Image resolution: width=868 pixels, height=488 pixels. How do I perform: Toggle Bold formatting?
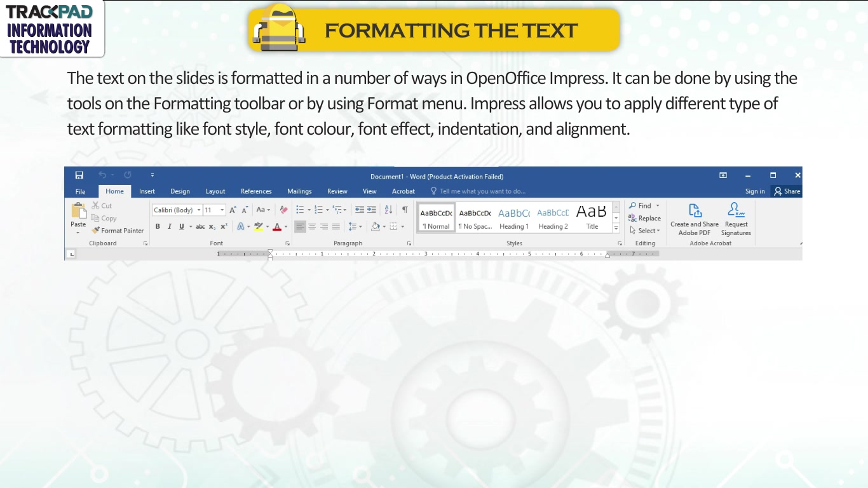coord(158,227)
